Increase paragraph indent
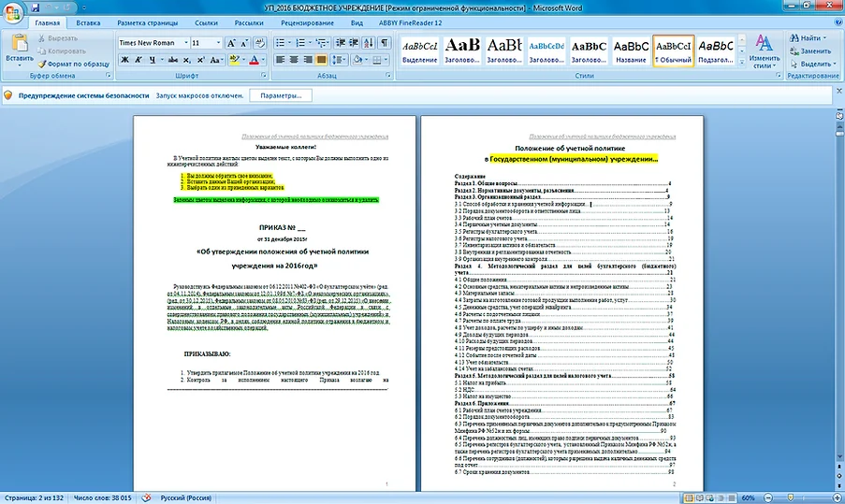845x504 pixels. pyautogui.click(x=354, y=43)
